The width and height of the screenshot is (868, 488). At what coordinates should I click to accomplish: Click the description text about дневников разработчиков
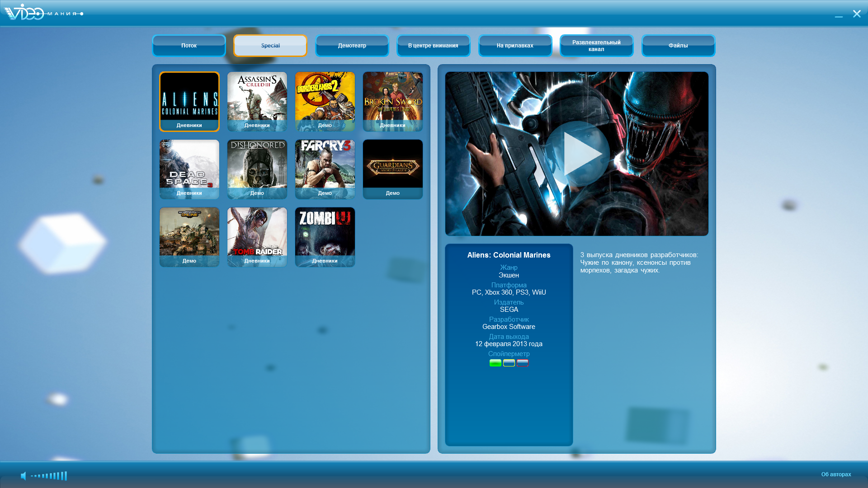pyautogui.click(x=639, y=263)
